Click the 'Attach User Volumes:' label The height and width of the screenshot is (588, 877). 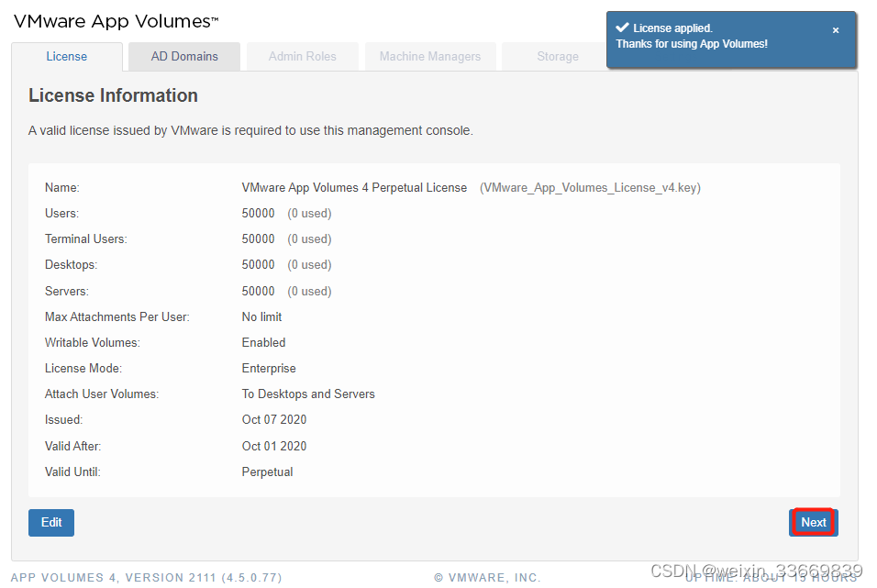click(x=102, y=394)
